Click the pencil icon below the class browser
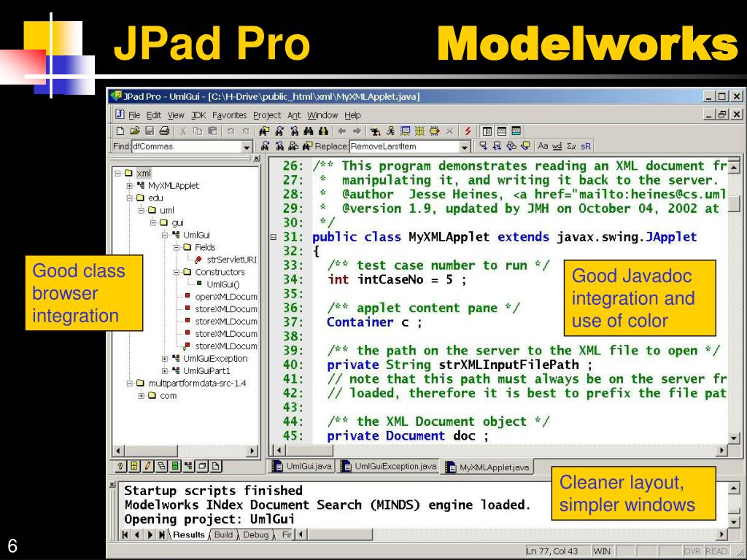The height and width of the screenshot is (560, 747). tap(148, 466)
